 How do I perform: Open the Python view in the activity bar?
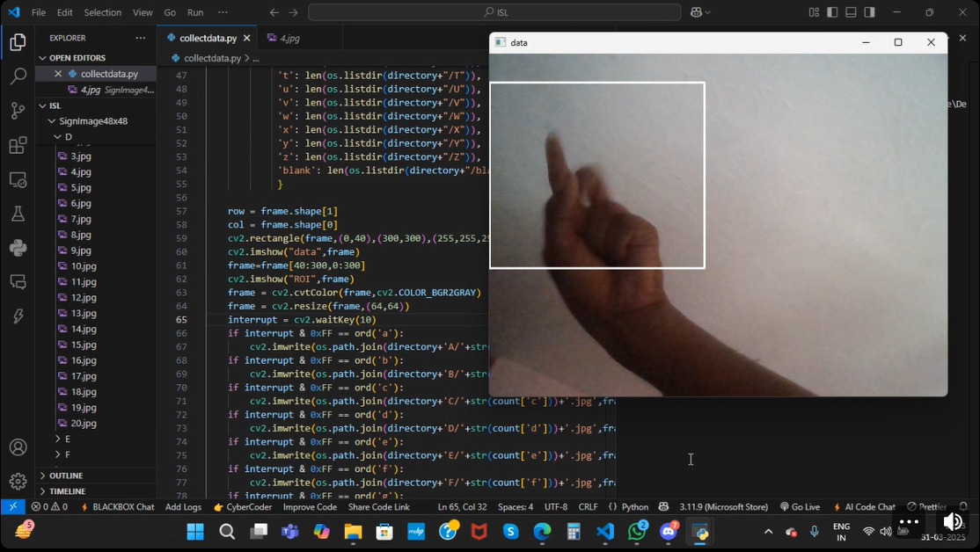(x=18, y=248)
